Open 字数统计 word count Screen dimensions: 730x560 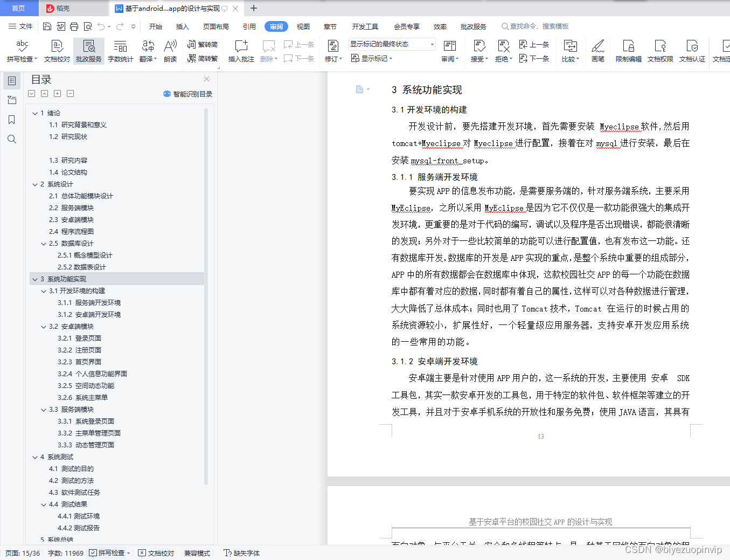[x=121, y=51]
